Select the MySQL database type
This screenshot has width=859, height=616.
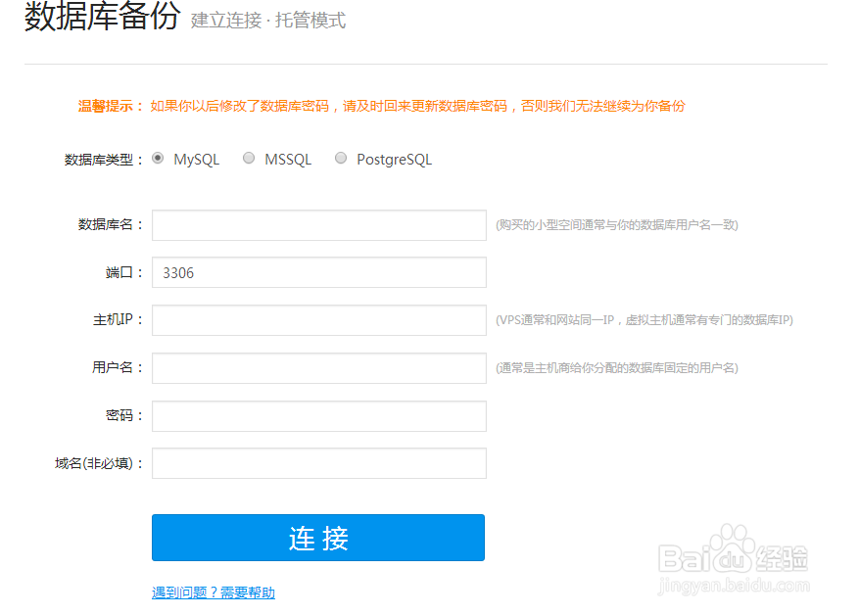(158, 158)
